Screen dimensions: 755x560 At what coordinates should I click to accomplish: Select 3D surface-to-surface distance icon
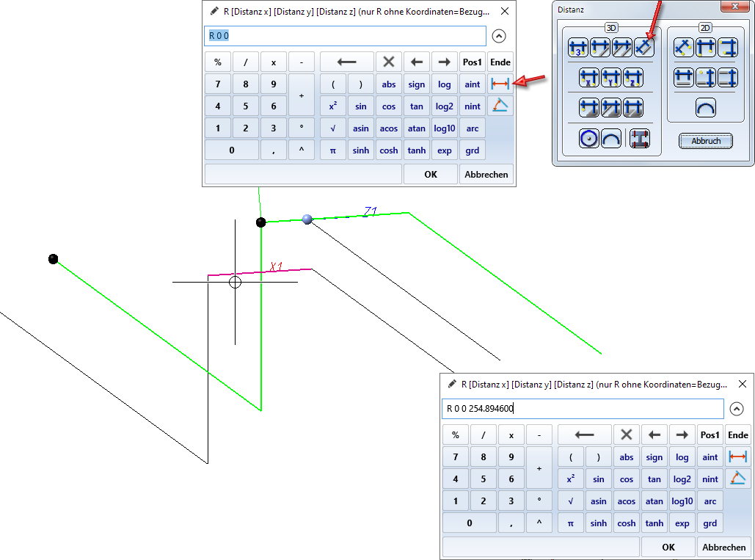[633, 108]
